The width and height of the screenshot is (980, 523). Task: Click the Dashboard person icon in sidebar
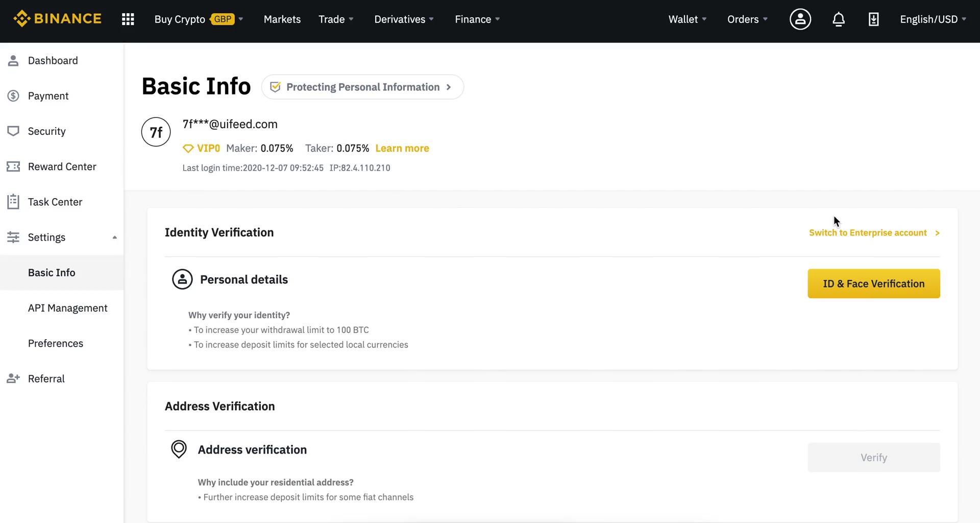coord(13,61)
